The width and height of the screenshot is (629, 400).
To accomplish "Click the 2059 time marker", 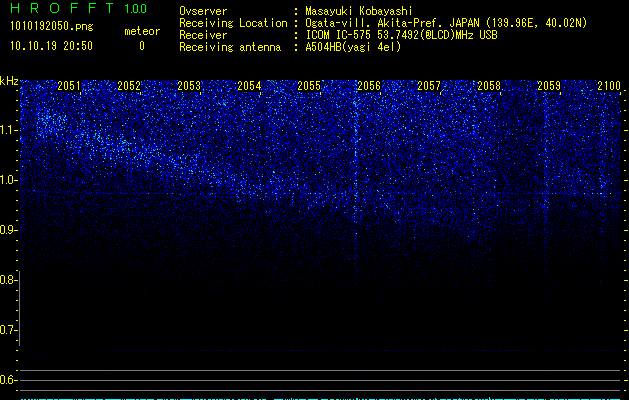I will pos(548,86).
